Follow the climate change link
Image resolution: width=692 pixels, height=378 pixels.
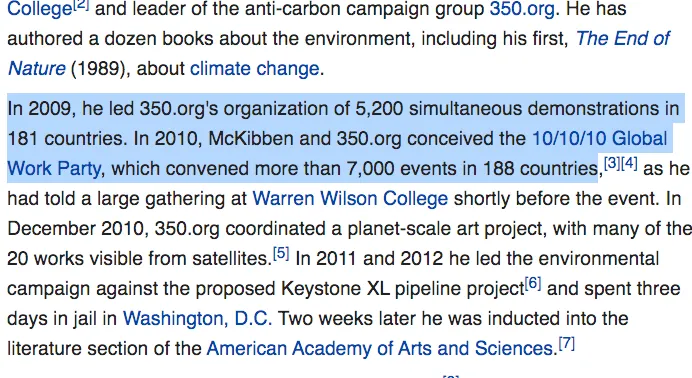point(255,69)
